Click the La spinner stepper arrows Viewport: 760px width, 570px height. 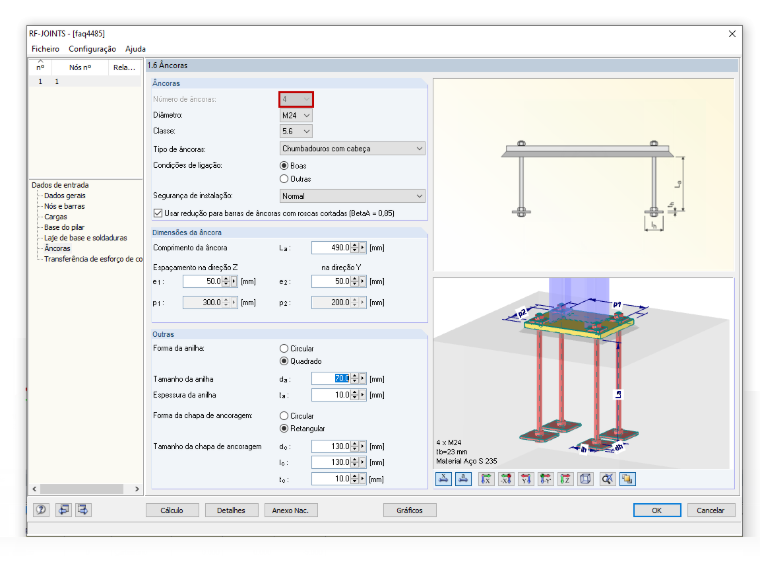click(355, 248)
